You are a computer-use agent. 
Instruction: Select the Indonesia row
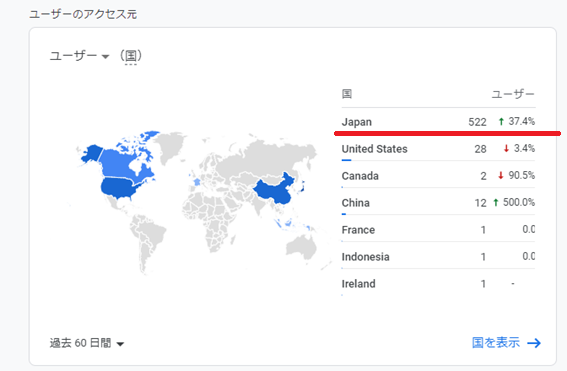click(x=438, y=256)
